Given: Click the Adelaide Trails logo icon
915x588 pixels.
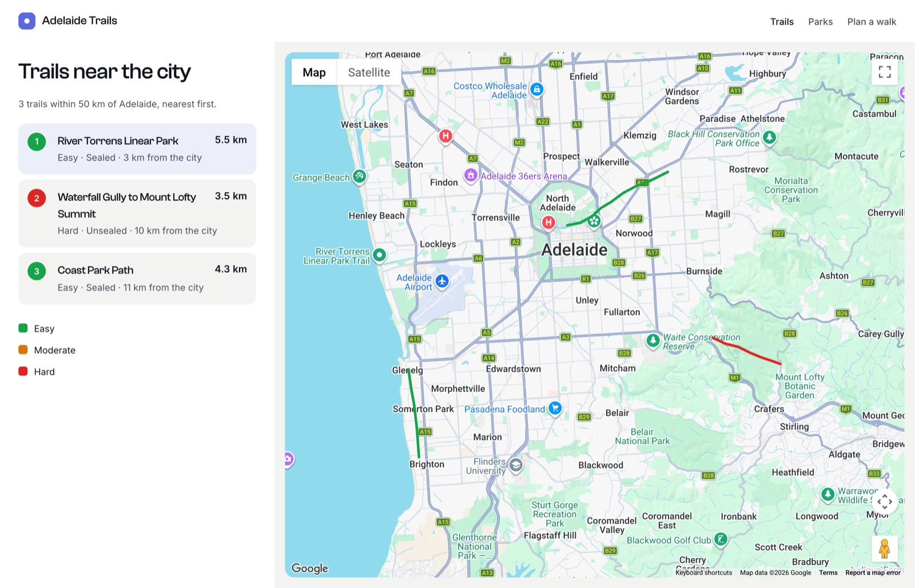Looking at the screenshot, I should click(x=27, y=21).
